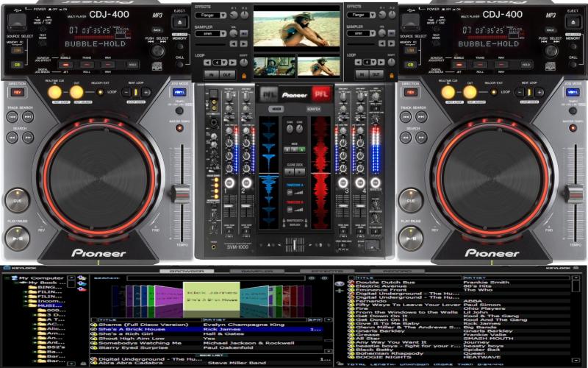This screenshot has height=368, width=588.
Task: Hit the CUE button on the right deck
Action: (x=411, y=200)
